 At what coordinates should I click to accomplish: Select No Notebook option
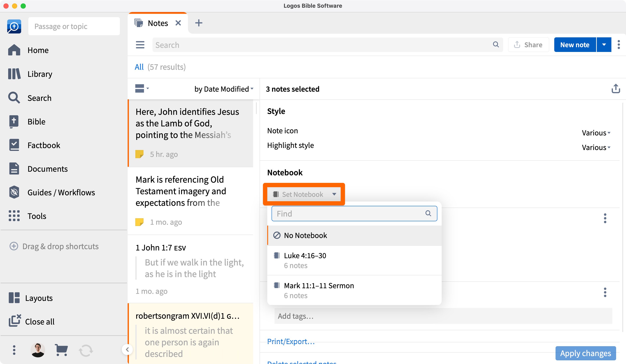pyautogui.click(x=354, y=235)
